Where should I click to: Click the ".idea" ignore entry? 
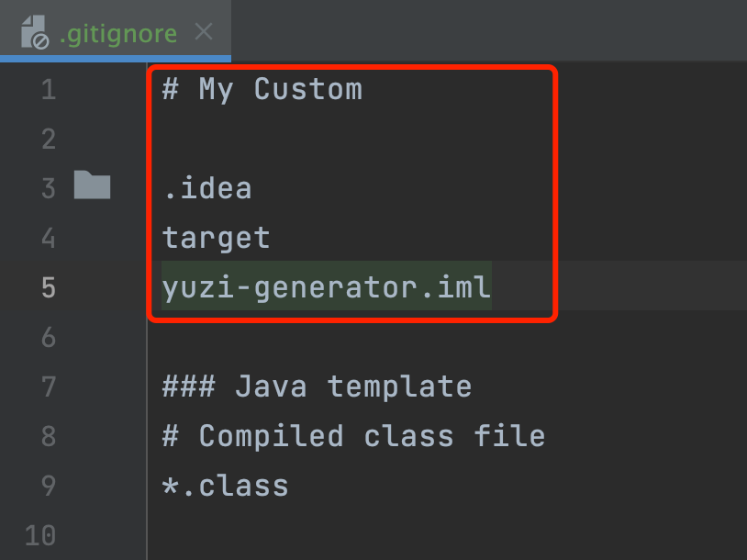tap(207, 189)
